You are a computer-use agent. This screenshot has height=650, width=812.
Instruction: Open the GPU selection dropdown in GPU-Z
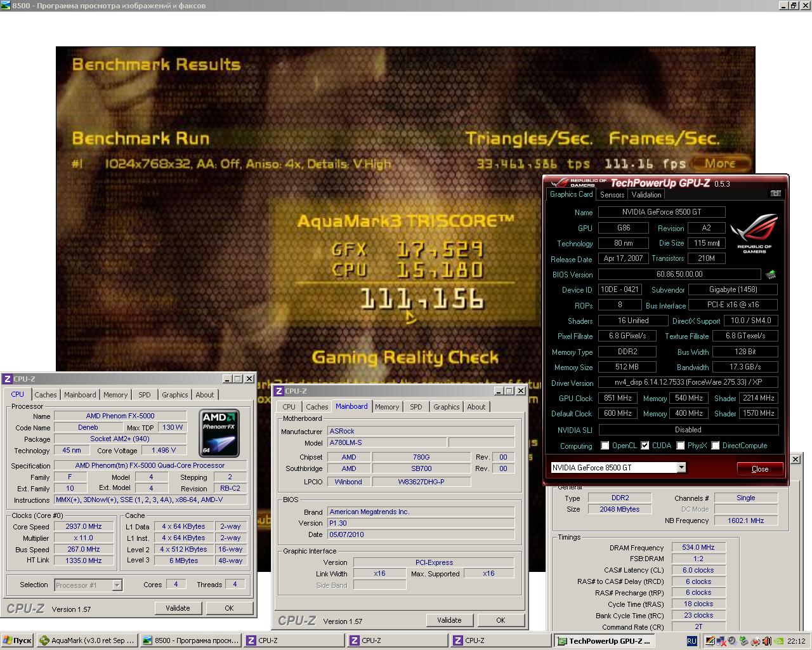tap(681, 468)
